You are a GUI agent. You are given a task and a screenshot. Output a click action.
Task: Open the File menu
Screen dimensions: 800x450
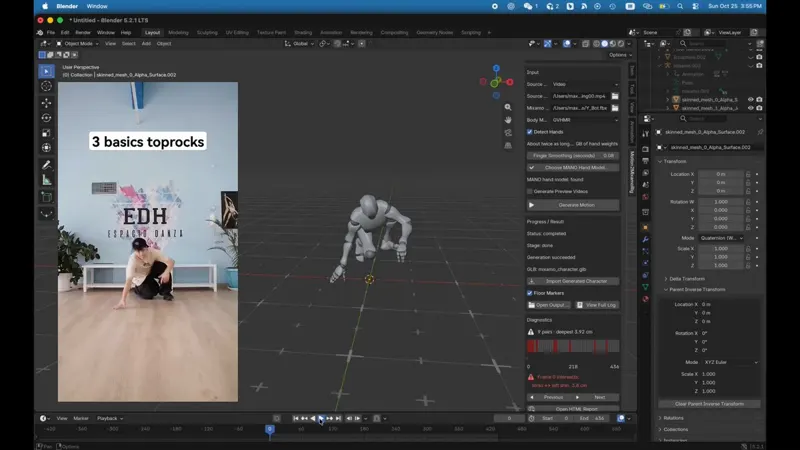tap(51, 33)
